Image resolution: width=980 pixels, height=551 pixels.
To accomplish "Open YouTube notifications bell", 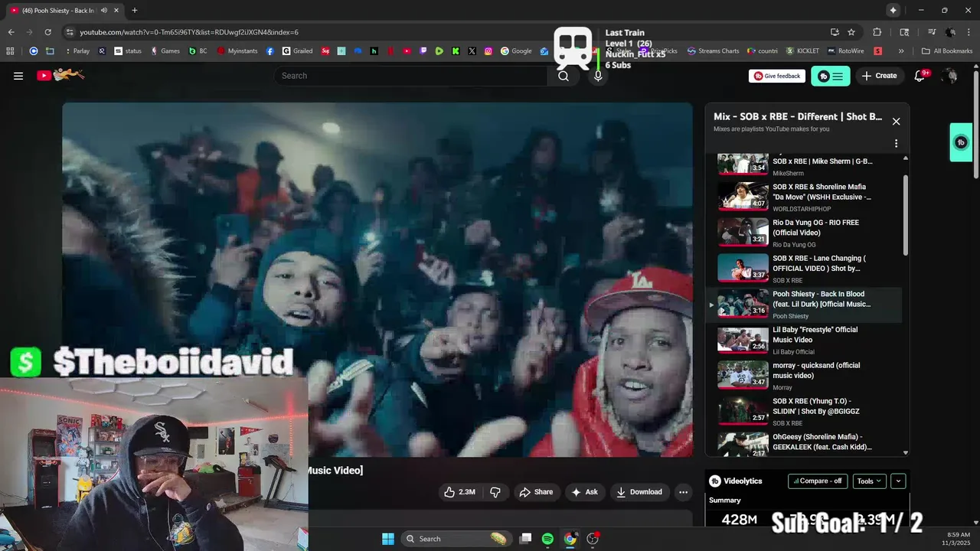I will [x=920, y=76].
